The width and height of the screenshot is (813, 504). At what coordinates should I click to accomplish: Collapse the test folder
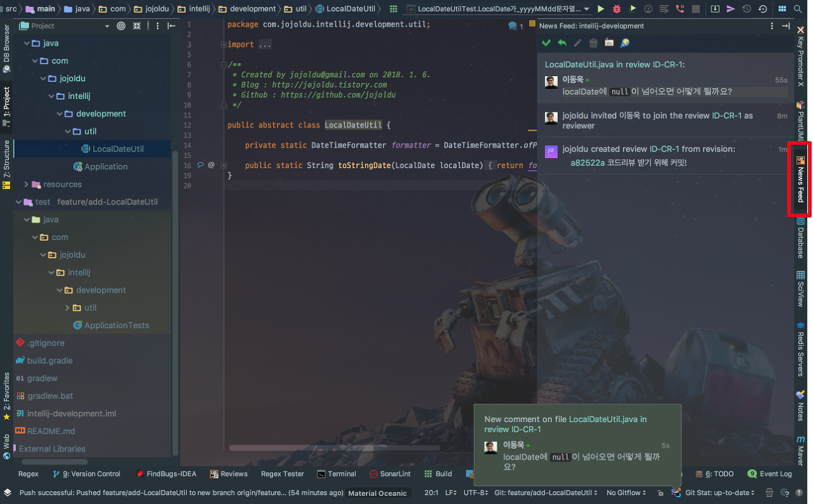point(18,202)
